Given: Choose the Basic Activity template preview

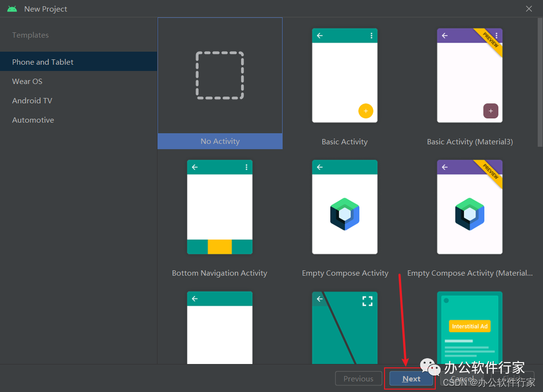Looking at the screenshot, I should (344, 76).
